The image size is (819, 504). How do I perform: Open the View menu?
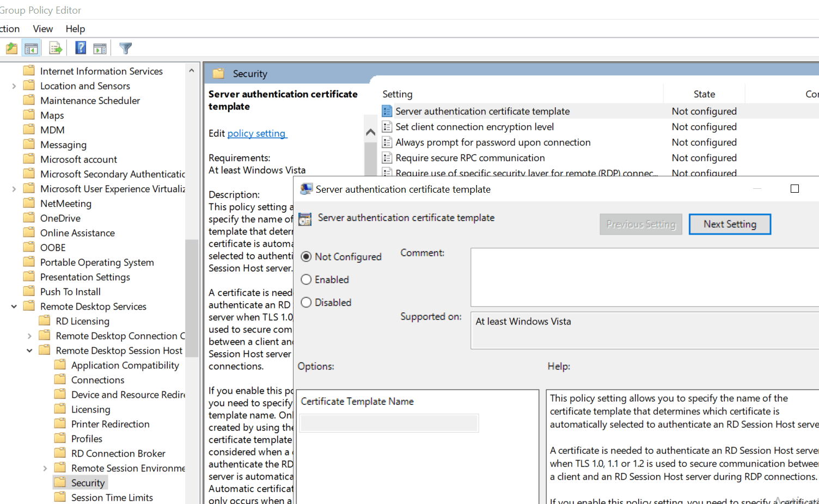(x=42, y=28)
